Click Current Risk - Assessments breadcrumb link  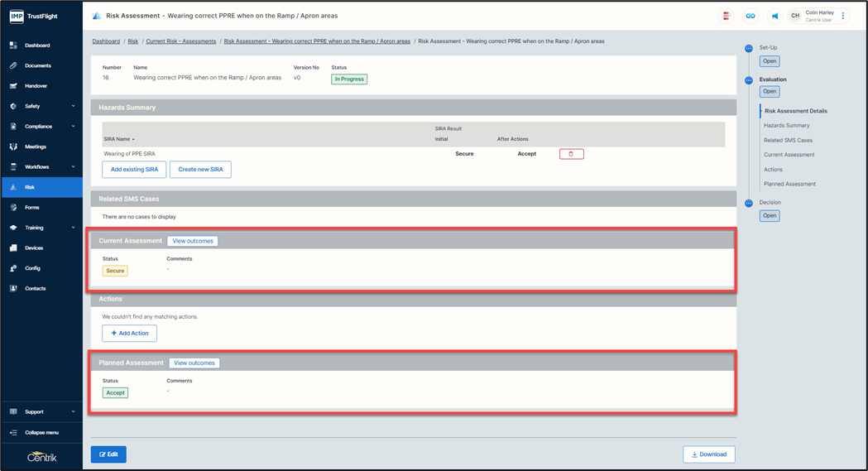(181, 41)
